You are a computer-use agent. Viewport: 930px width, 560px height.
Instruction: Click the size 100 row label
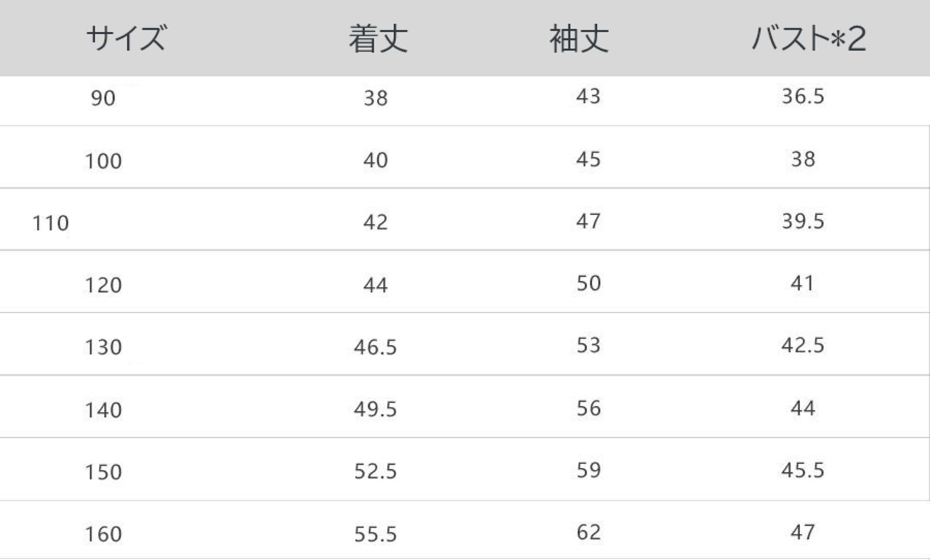[x=103, y=161]
